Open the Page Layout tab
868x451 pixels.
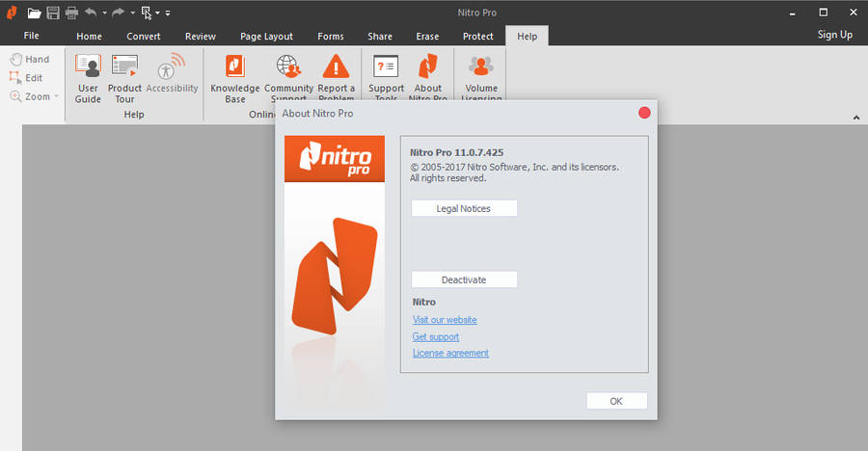(266, 36)
